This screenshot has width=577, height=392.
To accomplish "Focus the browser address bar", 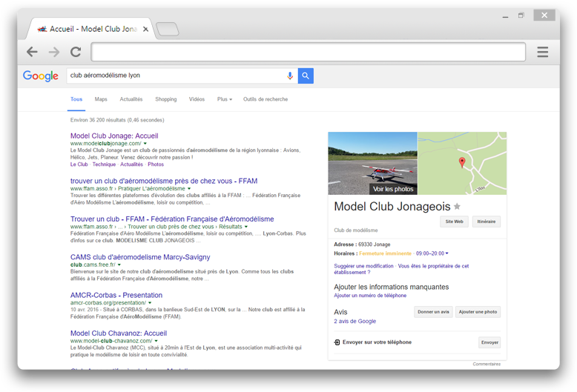I will [x=308, y=52].
